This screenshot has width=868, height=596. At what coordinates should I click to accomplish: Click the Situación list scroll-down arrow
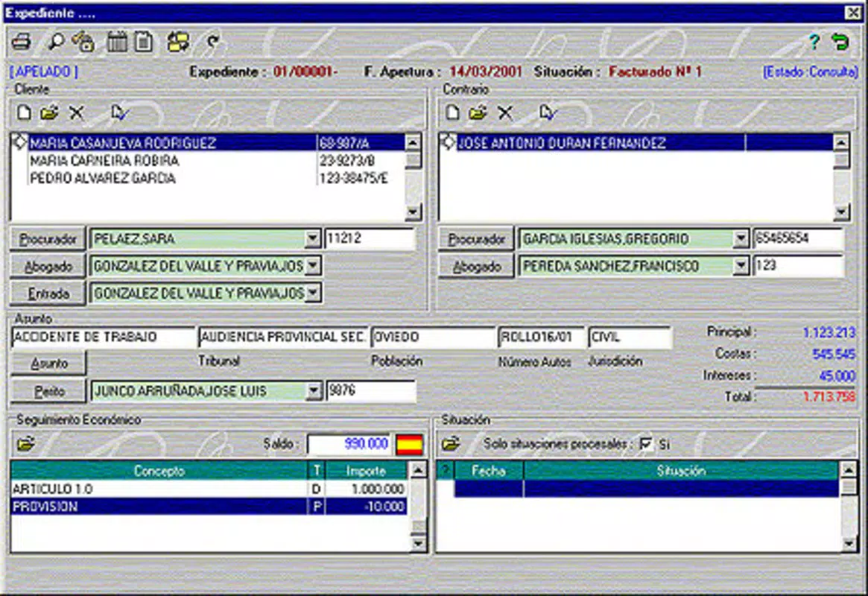[849, 545]
